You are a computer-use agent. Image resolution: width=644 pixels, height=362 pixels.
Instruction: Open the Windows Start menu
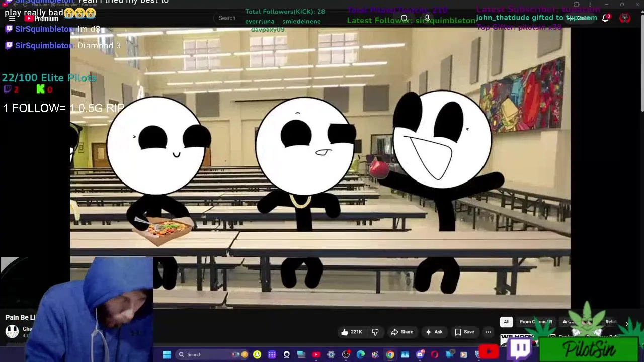coord(167,354)
